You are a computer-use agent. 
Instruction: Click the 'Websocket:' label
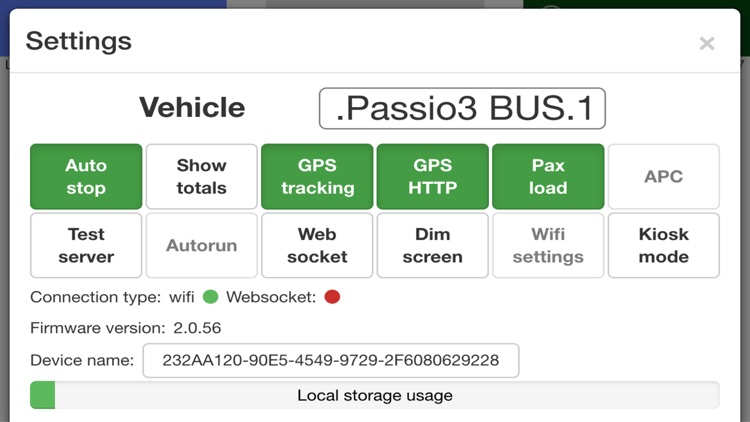[x=271, y=297]
